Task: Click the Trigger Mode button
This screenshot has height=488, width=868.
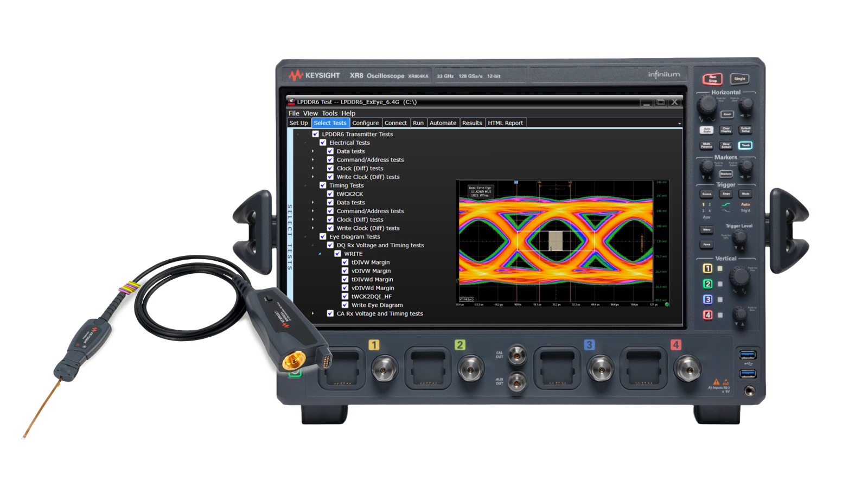Action: (745, 194)
